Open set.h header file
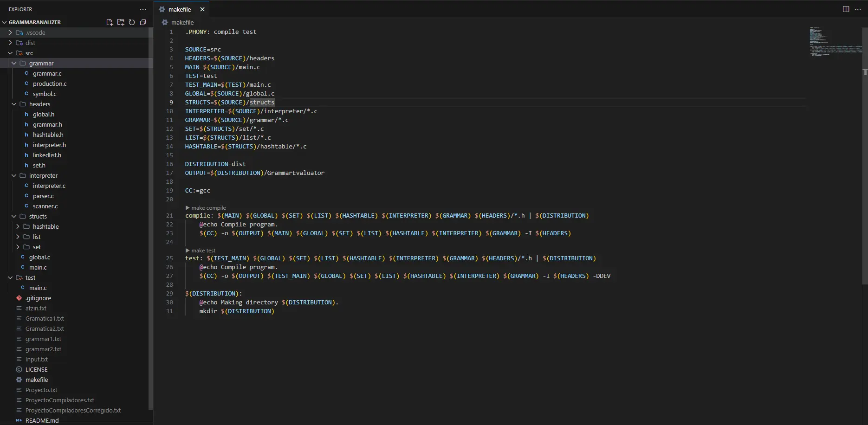 pos(77,165)
